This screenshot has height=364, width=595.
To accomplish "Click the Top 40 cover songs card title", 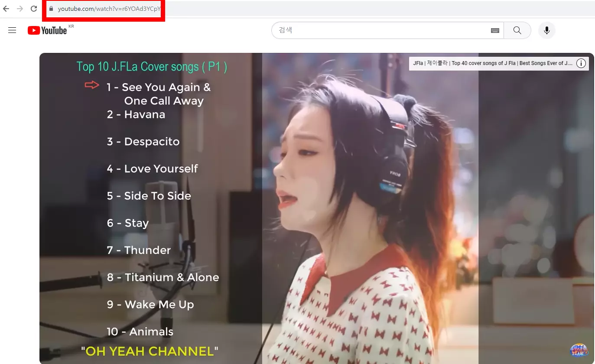I will point(493,63).
